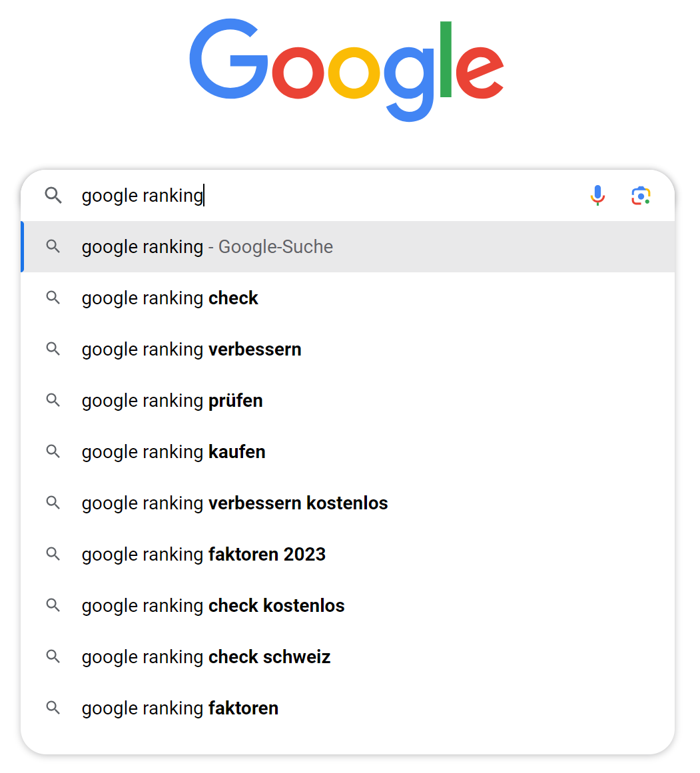Click inside the search text field
Viewport: 700px width, 773px height.
coord(333,195)
